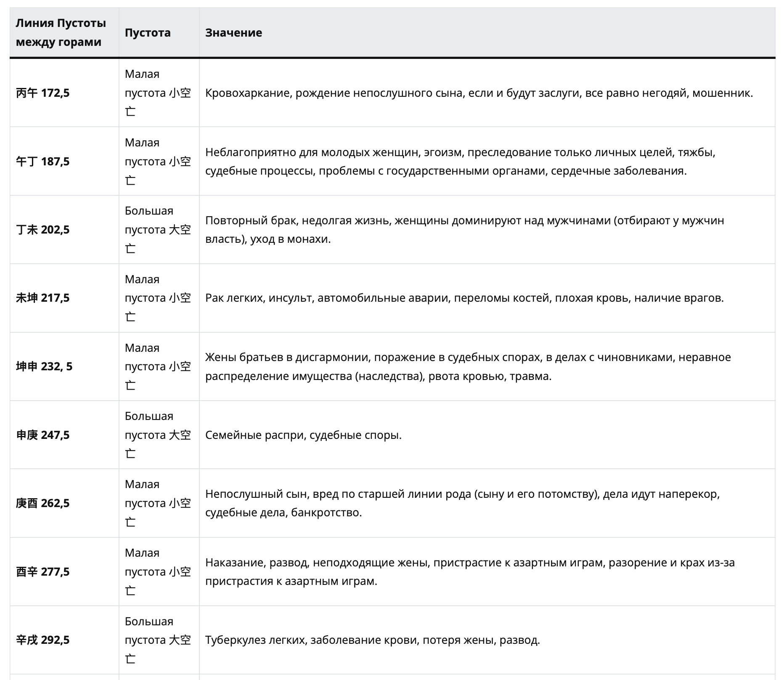Click the 'Линия Пустоты между горами' column header
This screenshot has width=784, height=680.
pyautogui.click(x=61, y=32)
